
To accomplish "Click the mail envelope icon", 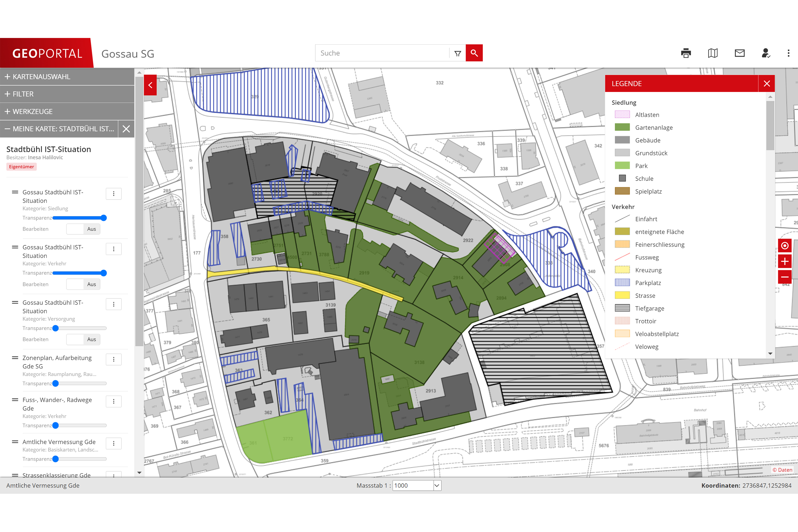I will point(740,53).
